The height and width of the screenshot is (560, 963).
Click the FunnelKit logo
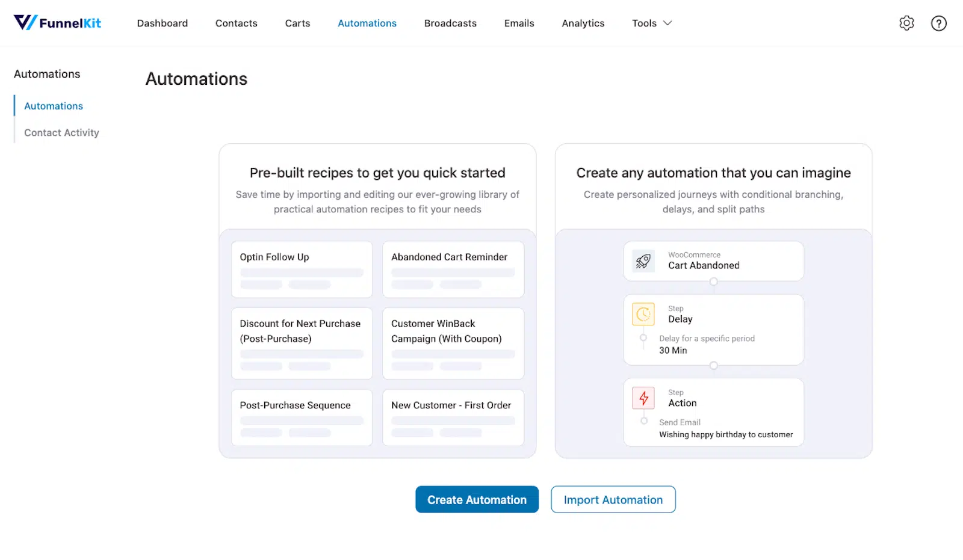pos(57,23)
